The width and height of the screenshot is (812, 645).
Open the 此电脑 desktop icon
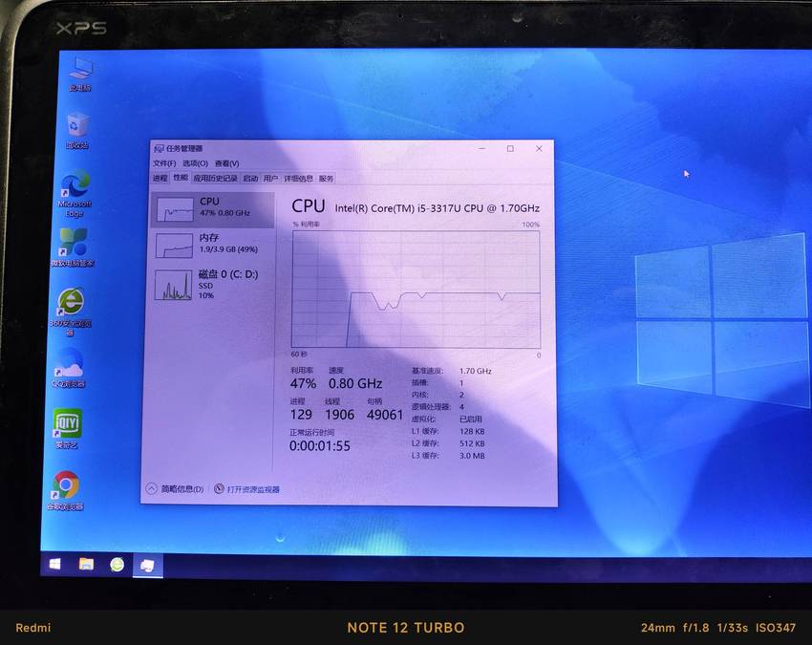click(80, 75)
